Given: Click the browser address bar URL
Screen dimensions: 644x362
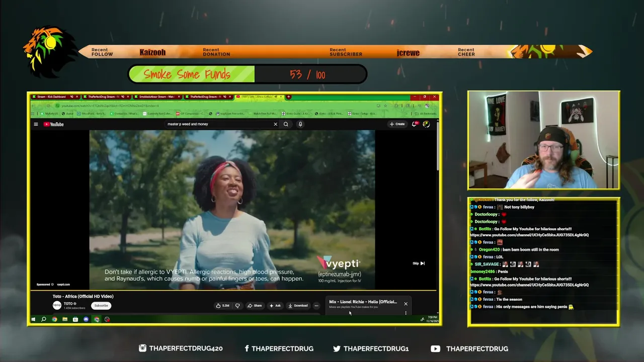Looking at the screenshot, I should pos(111,106).
